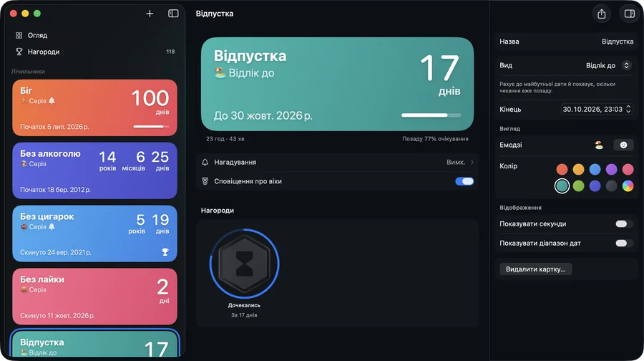Viewport: 644px width, 361px height.
Task: Click the plus icon to add counter
Action: pyautogui.click(x=150, y=14)
